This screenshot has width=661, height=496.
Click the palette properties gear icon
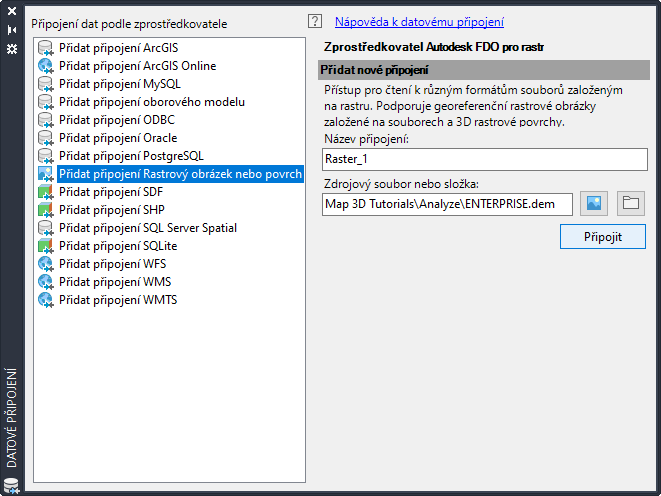coord(12,47)
